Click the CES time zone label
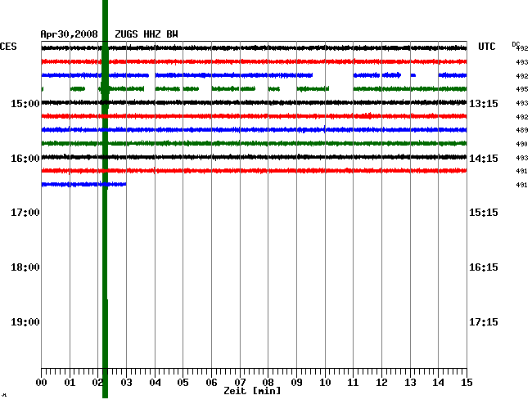Image resolution: width=532 pixels, height=404 pixels. click(x=8, y=47)
